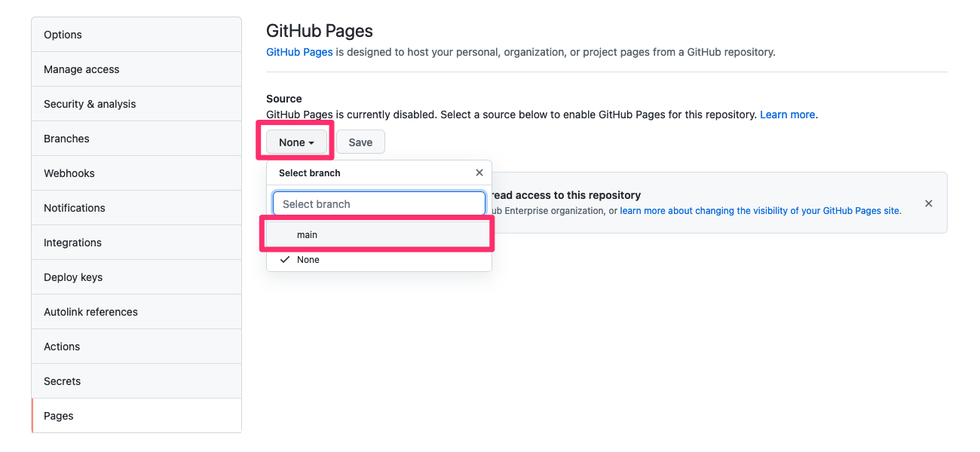Go to Integrations section
This screenshot has height=452, width=980.
pyautogui.click(x=72, y=243)
